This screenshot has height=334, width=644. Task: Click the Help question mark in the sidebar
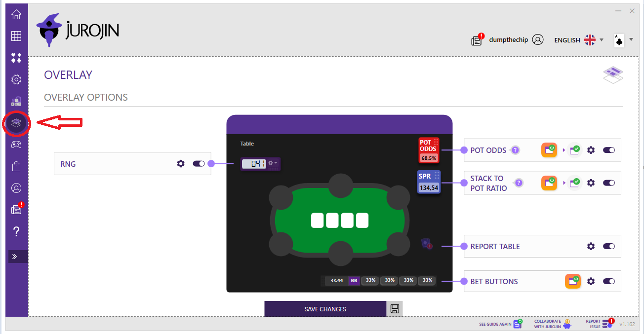click(x=16, y=231)
